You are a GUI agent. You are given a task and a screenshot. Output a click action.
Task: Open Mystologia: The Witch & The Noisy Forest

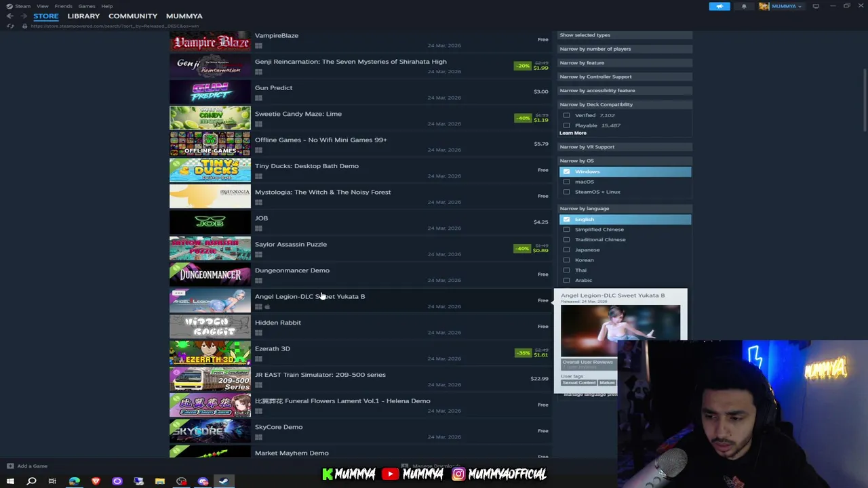(x=361, y=196)
